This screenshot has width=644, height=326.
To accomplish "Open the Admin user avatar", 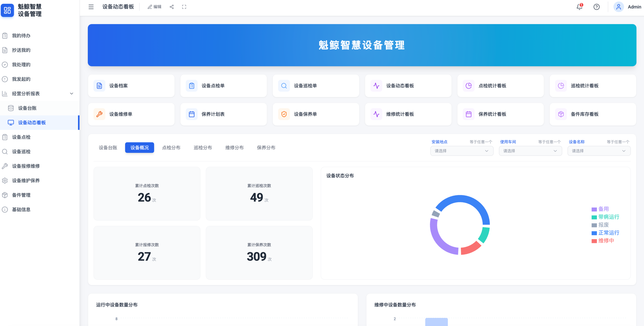I will pyautogui.click(x=619, y=7).
